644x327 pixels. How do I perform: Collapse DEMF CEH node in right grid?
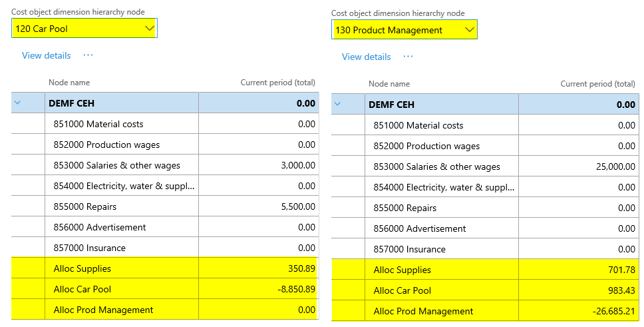pyautogui.click(x=338, y=104)
